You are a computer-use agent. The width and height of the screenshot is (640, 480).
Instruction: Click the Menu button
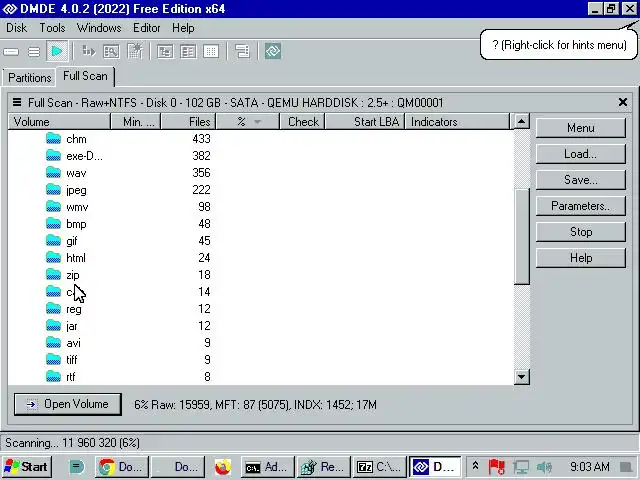coord(580,128)
